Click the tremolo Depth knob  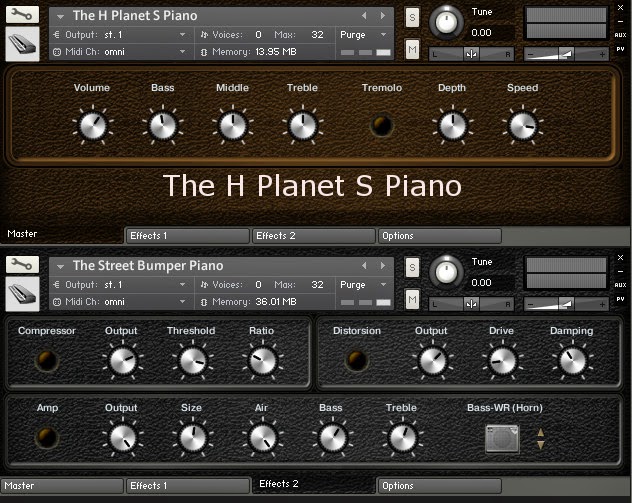[x=453, y=125]
